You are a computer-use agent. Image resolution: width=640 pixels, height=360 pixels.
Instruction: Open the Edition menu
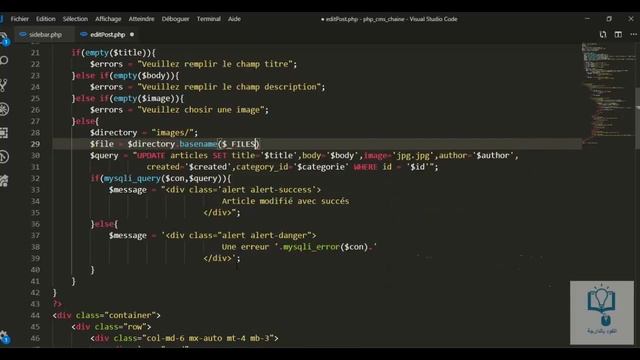45,19
